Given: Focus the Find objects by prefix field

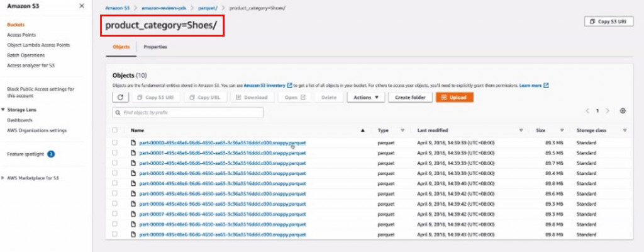Looking at the screenshot, I should [187, 112].
